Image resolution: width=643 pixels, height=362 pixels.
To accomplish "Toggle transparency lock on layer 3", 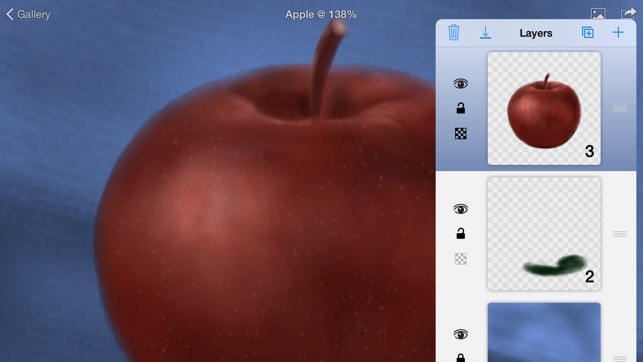I will point(461,133).
